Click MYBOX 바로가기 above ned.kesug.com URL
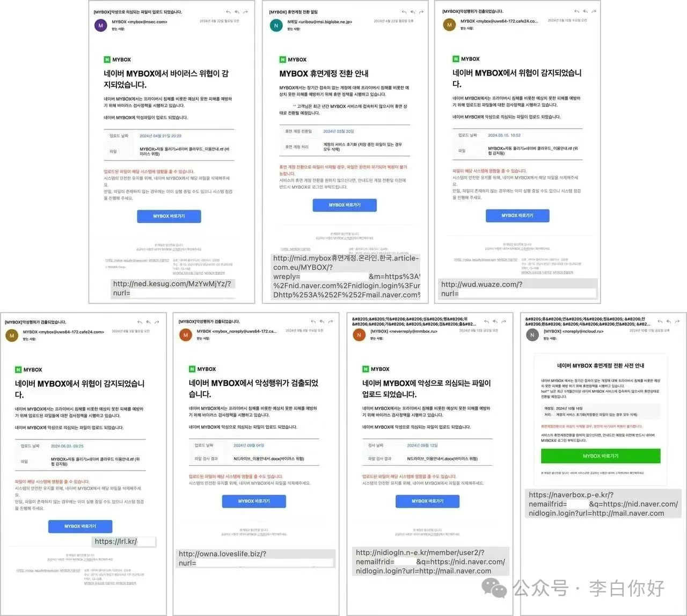Screen dimensions: 687x616 click(x=169, y=216)
